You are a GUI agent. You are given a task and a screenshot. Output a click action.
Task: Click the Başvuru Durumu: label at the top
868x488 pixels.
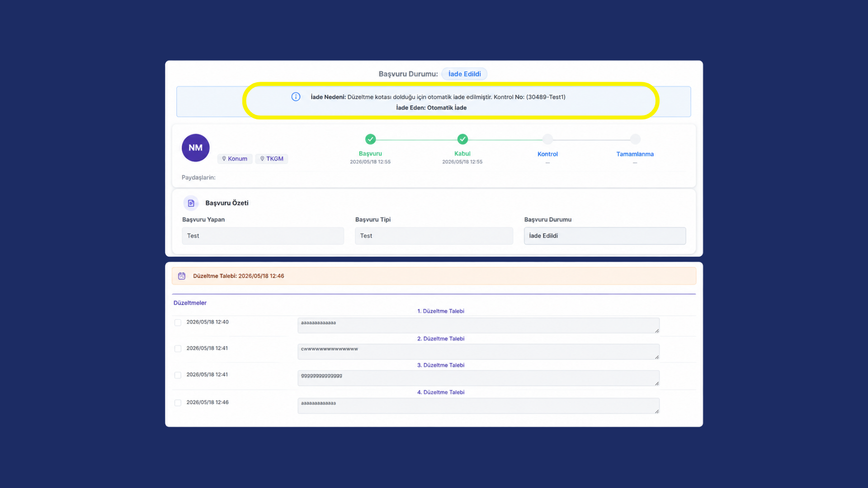point(408,74)
